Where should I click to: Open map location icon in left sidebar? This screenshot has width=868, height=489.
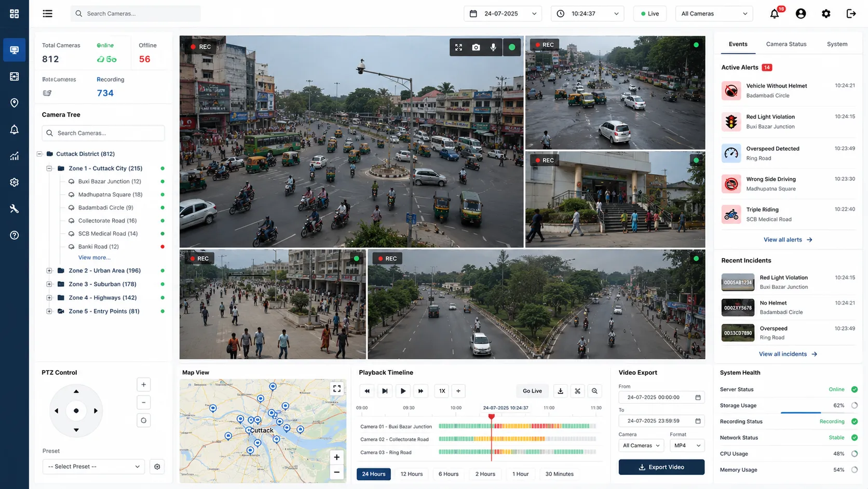pos(14,103)
